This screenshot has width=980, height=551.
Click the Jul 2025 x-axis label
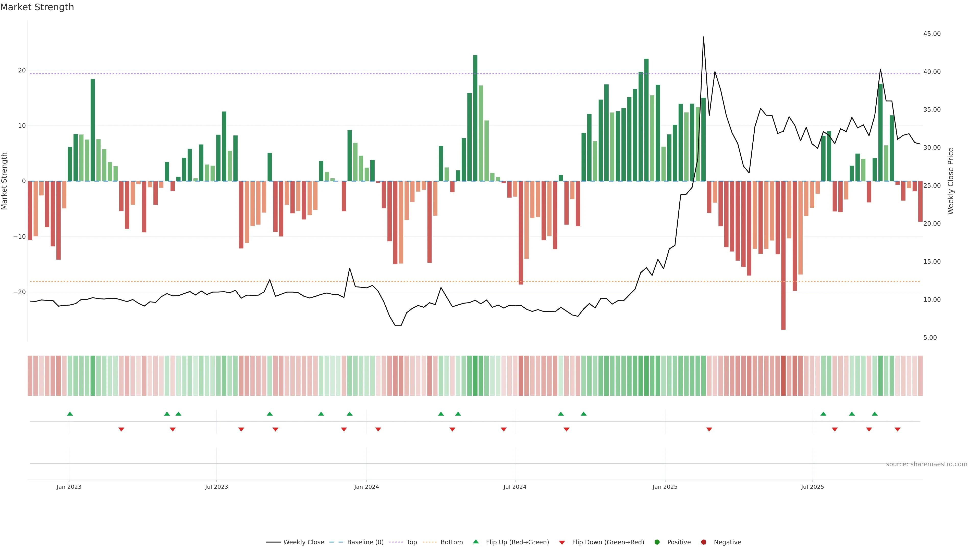(812, 487)
